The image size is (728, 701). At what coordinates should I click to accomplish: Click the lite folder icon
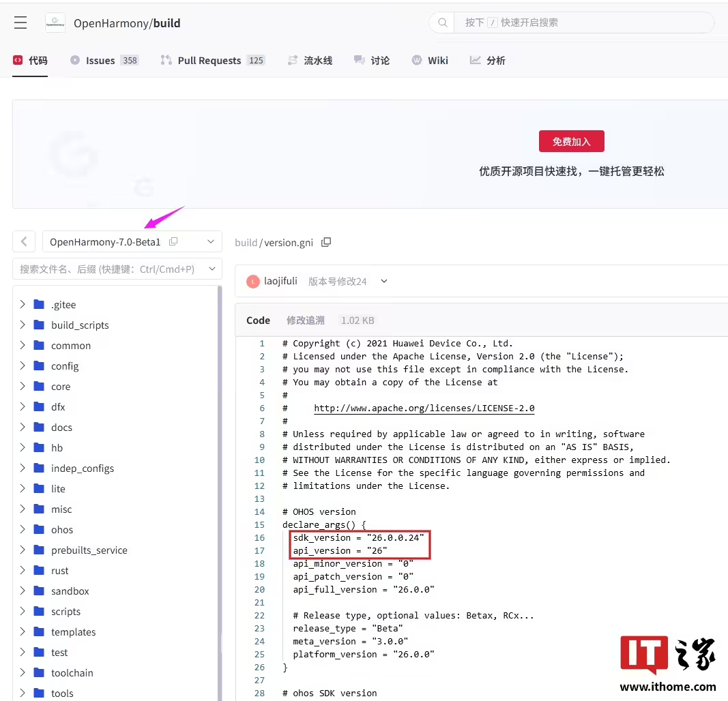[x=39, y=488]
